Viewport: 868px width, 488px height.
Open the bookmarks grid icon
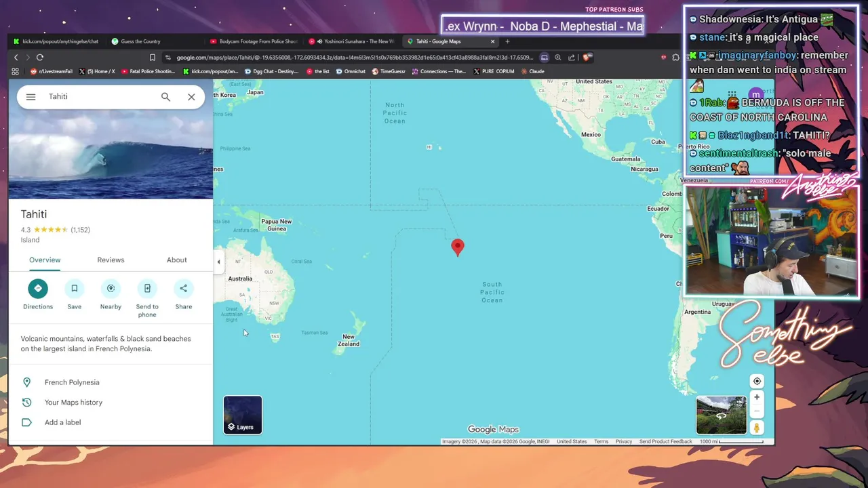click(x=15, y=71)
